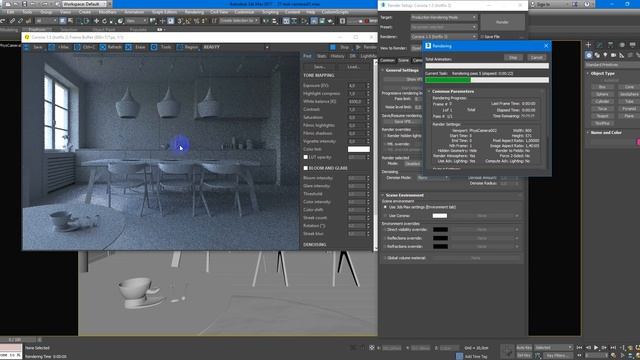Open the Hierarchy panel tab icon

(610, 45)
